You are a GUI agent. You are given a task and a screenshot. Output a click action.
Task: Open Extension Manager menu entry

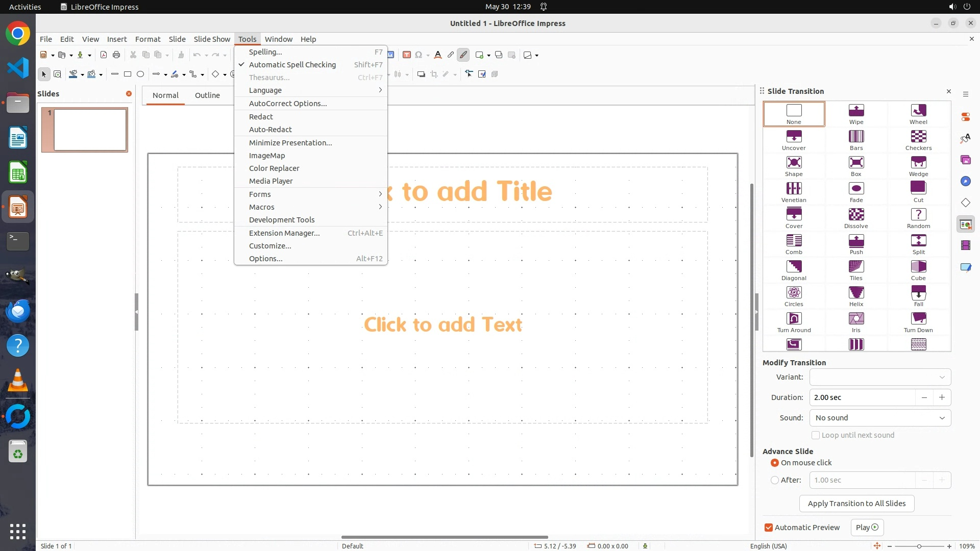(284, 233)
